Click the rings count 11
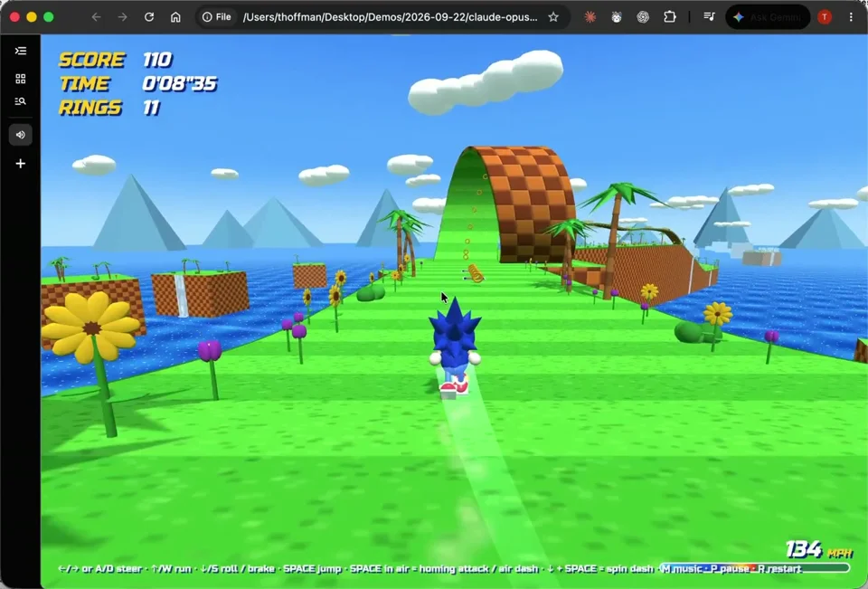868x589 pixels. point(151,108)
